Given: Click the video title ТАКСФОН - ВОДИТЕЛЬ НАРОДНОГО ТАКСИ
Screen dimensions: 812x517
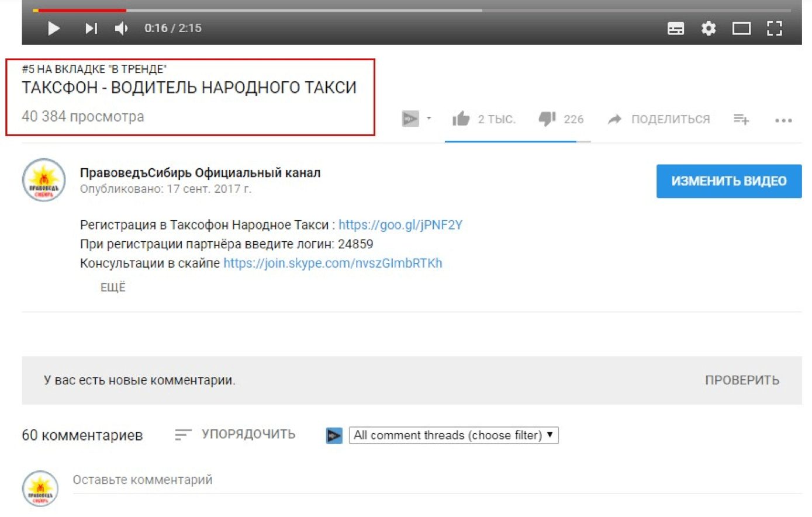Looking at the screenshot, I should 189,88.
